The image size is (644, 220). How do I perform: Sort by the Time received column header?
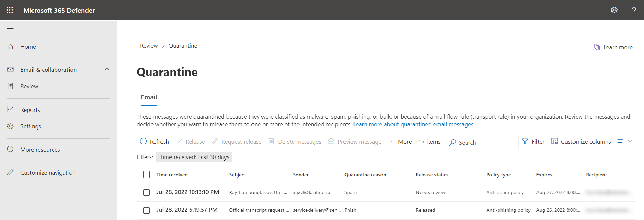[x=172, y=175]
